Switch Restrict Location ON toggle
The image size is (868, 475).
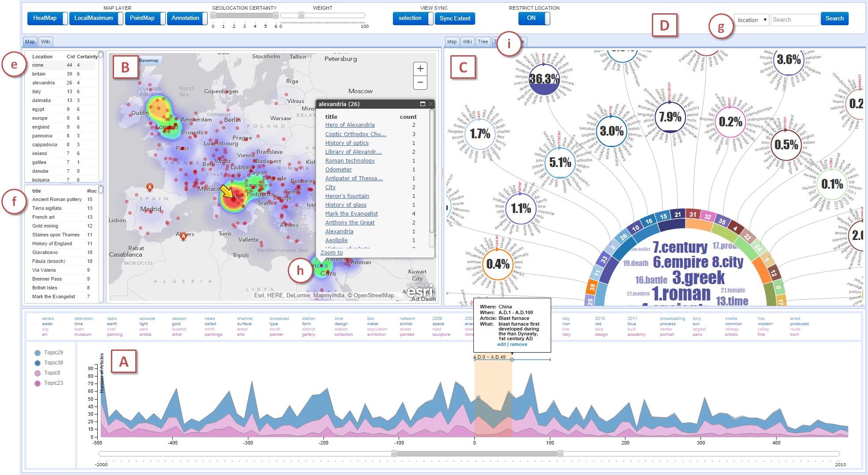534,18
